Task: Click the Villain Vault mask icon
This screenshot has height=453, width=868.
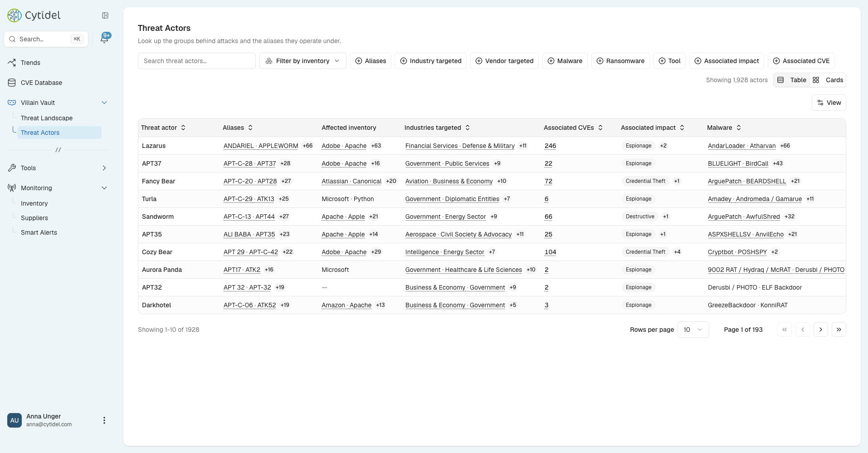Action: tap(12, 103)
